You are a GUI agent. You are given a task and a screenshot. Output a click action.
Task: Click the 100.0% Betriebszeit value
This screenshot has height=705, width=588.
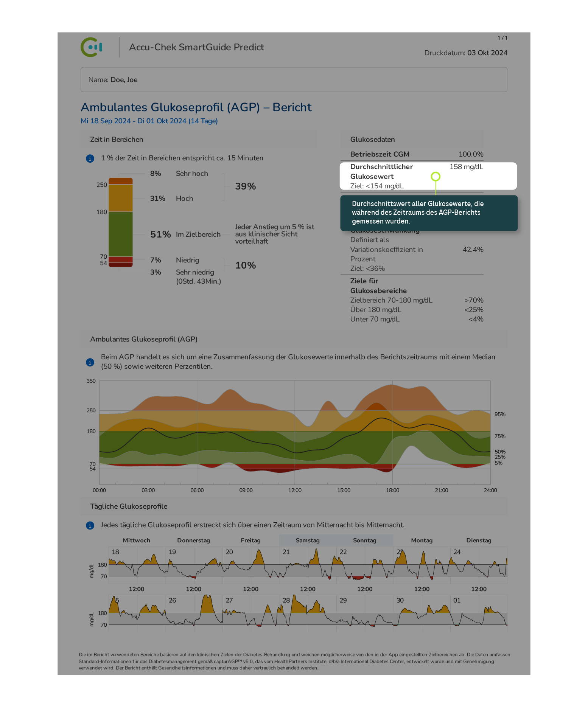pos(471,154)
